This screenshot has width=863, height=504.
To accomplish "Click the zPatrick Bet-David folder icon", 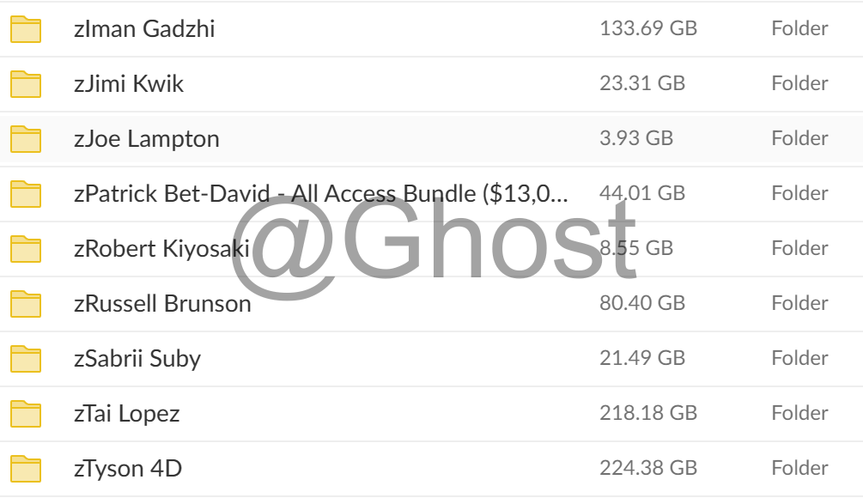I will [x=26, y=194].
